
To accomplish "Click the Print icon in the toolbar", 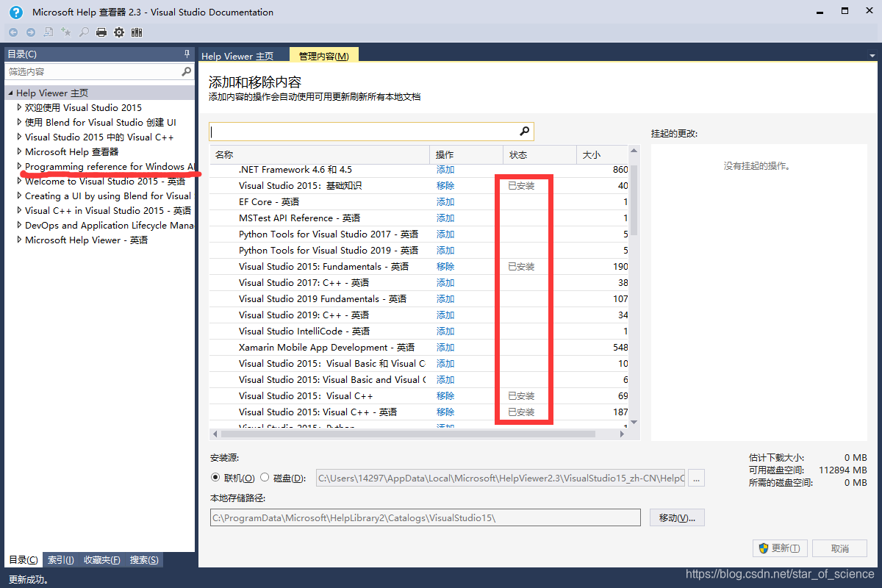I will [101, 32].
